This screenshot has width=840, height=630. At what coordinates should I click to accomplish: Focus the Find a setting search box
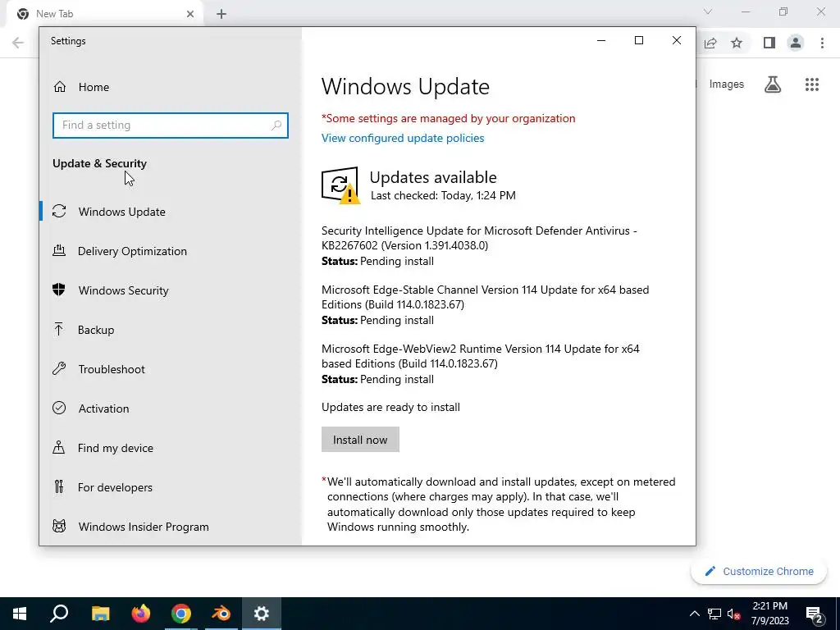171,126
